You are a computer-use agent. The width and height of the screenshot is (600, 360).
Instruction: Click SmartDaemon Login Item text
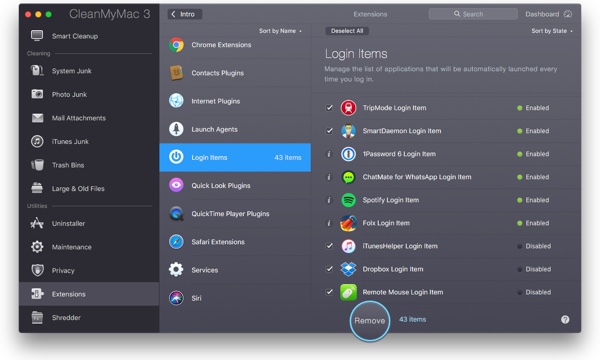pos(402,131)
